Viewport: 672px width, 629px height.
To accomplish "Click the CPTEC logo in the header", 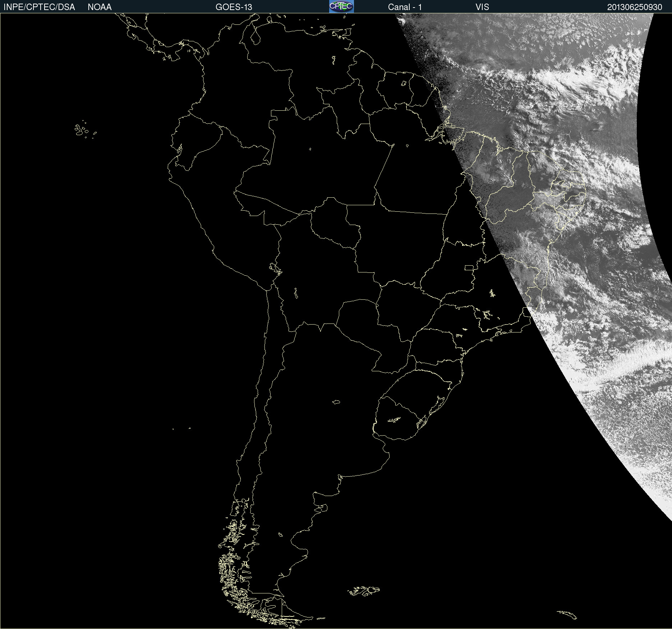I will click(x=341, y=6).
